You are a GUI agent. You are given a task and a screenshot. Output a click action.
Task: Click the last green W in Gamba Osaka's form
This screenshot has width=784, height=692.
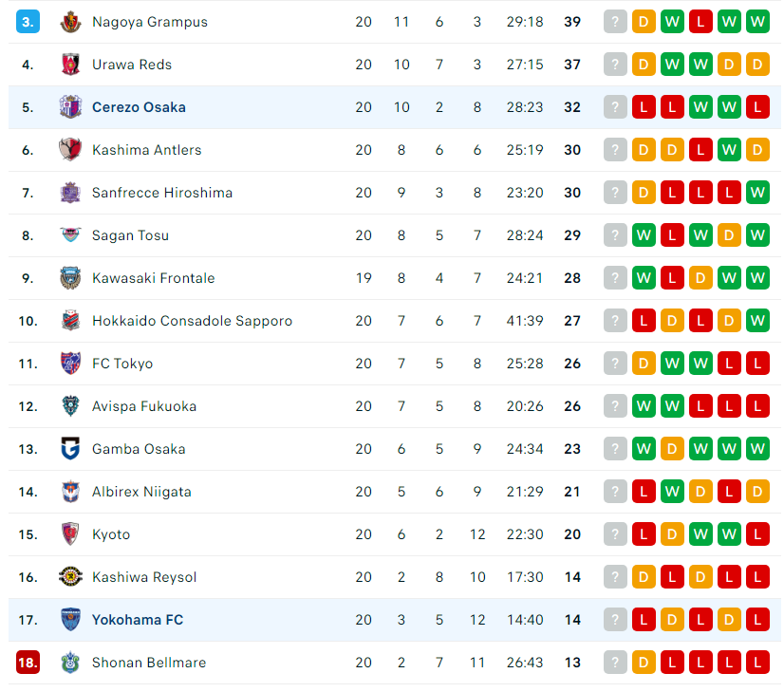tap(758, 449)
